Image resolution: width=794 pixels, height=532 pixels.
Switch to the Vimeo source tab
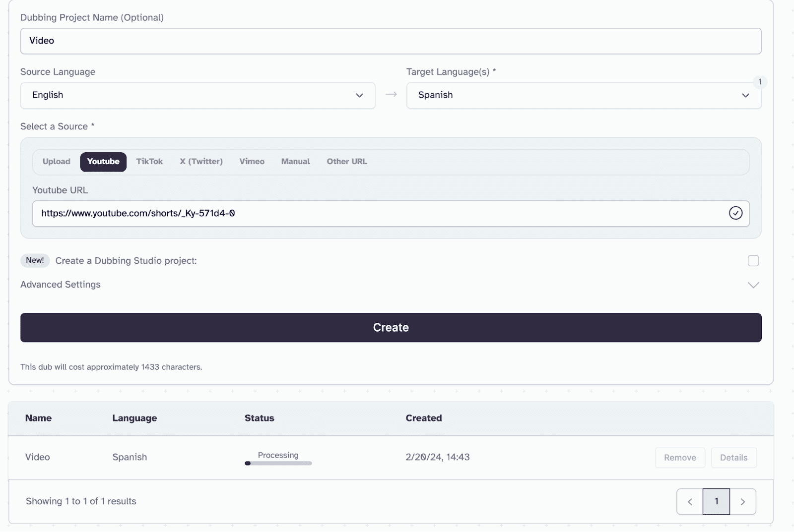[252, 162]
